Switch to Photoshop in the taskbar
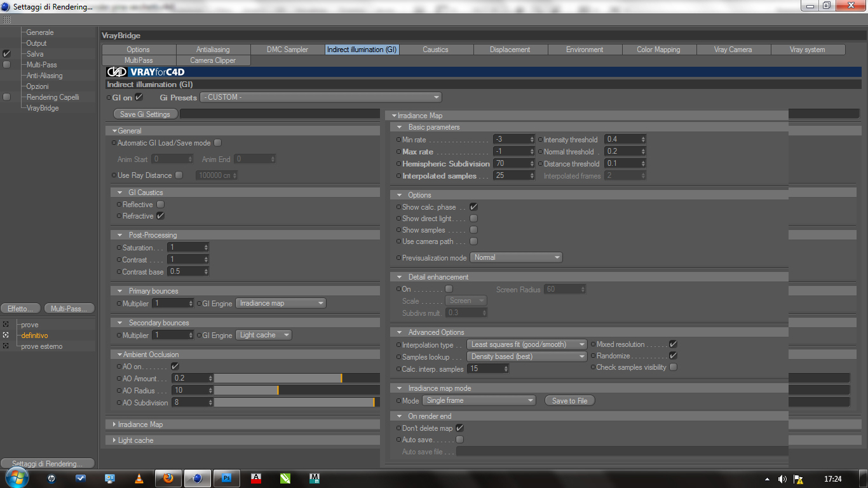The height and width of the screenshot is (488, 868). click(227, 478)
